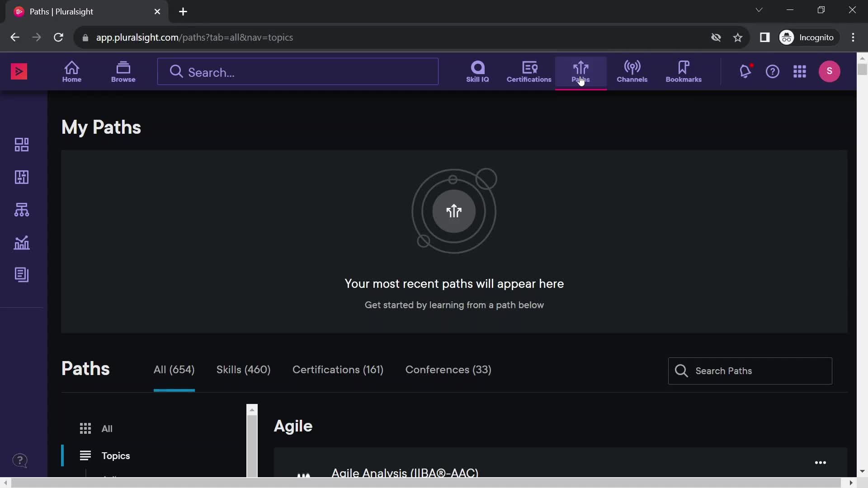
Task: Switch to the Skills (460) tab
Action: point(243,370)
